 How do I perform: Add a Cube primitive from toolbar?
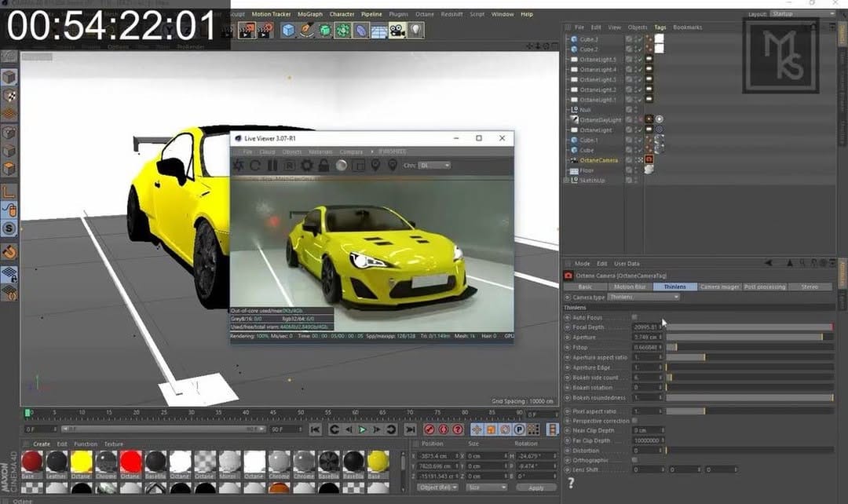(x=288, y=31)
